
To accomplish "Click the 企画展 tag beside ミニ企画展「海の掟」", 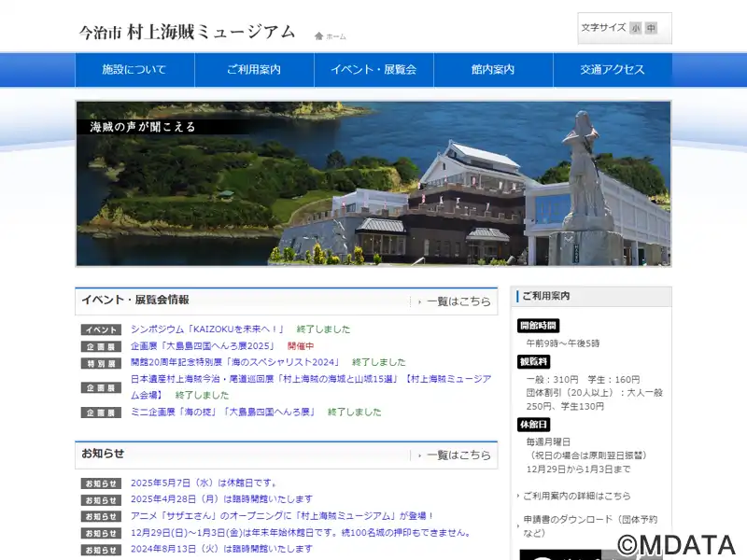I will tap(101, 413).
